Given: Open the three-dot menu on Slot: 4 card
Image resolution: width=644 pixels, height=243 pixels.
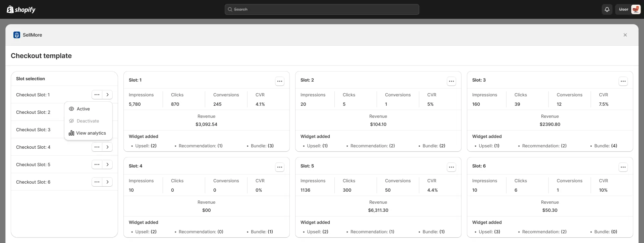Looking at the screenshot, I should point(279,167).
